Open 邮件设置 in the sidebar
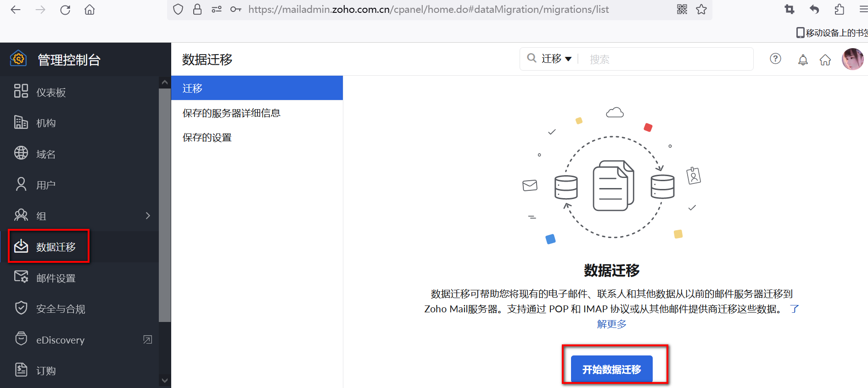This screenshot has height=388, width=868. pos(79,278)
